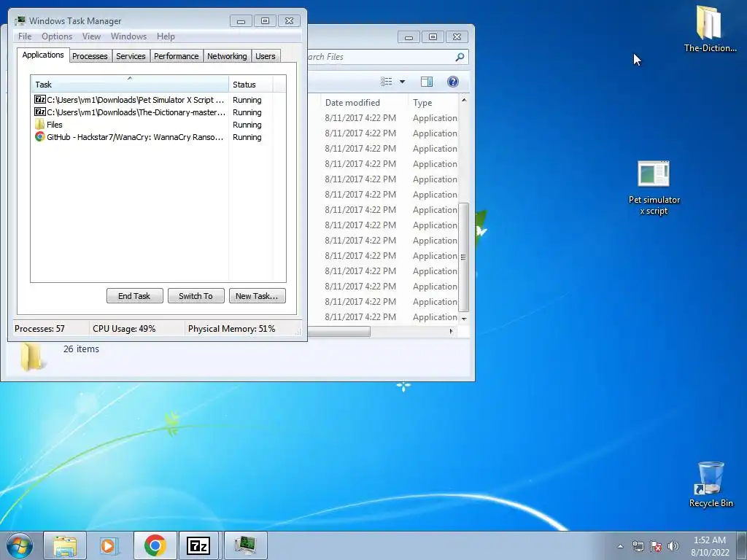Select the Recycle Bin desktop icon
The height and width of the screenshot is (560, 747).
(711, 484)
